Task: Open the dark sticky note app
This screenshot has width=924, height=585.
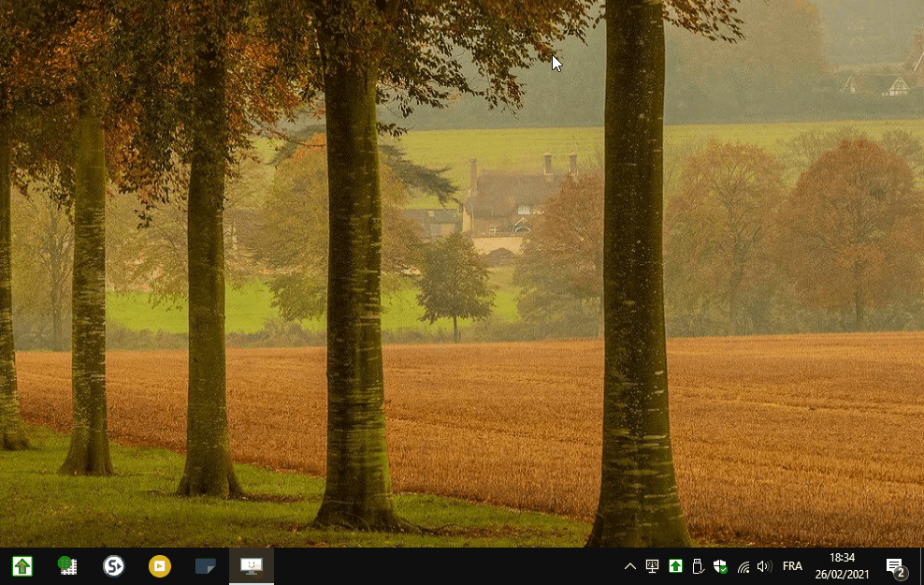Action: pos(206,566)
